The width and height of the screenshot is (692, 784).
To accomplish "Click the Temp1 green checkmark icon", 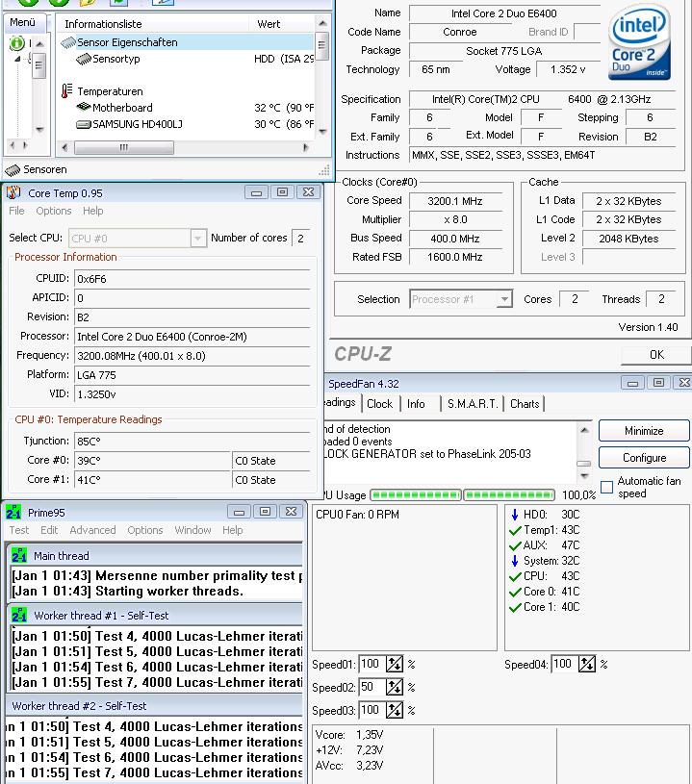I will [x=515, y=530].
